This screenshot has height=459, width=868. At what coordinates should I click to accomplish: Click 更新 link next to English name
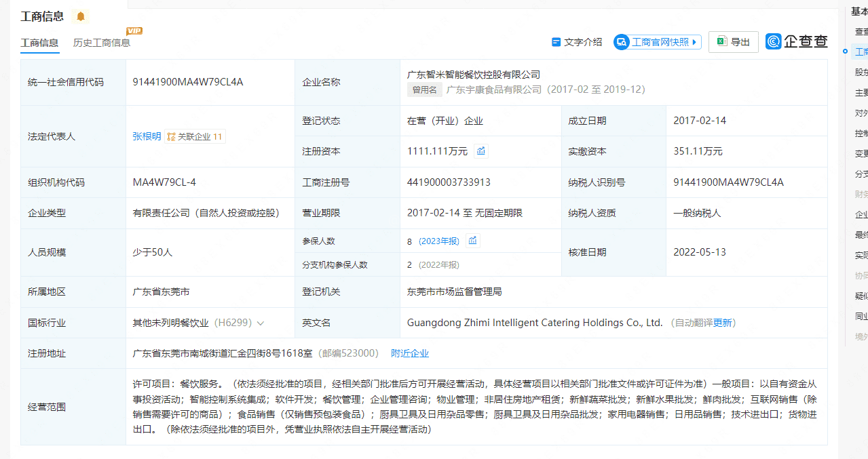pos(722,323)
